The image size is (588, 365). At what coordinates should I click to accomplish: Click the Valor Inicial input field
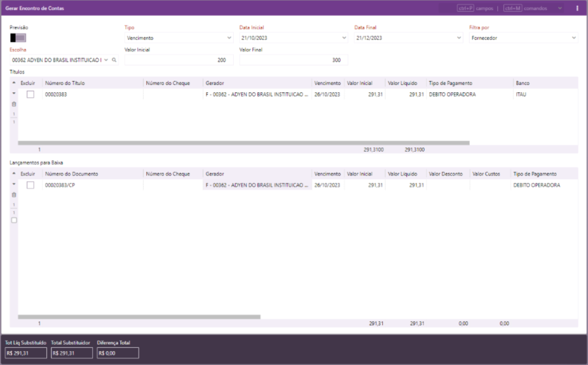pos(178,60)
